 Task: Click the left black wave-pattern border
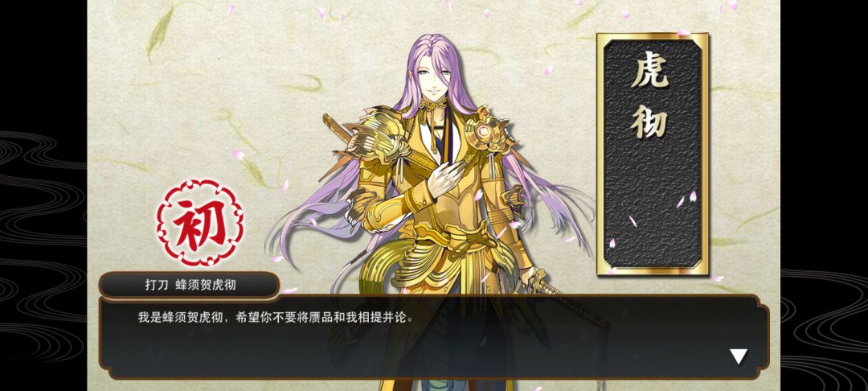pos(43,195)
